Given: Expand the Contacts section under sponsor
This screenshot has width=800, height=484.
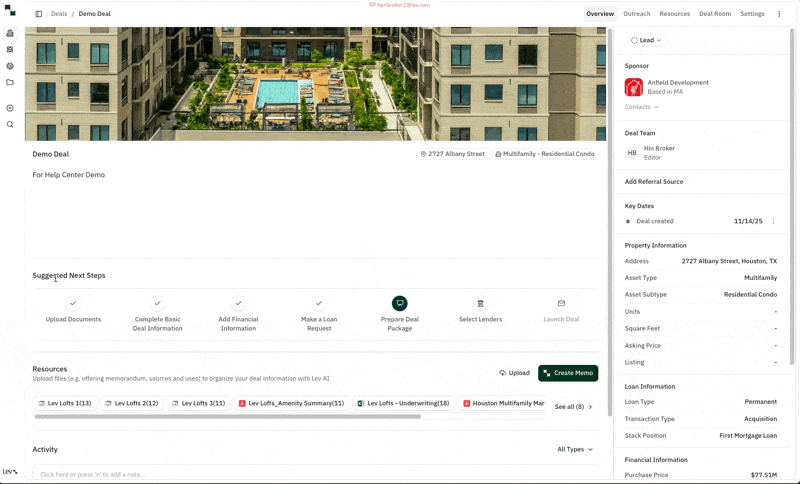Looking at the screenshot, I should (641, 107).
